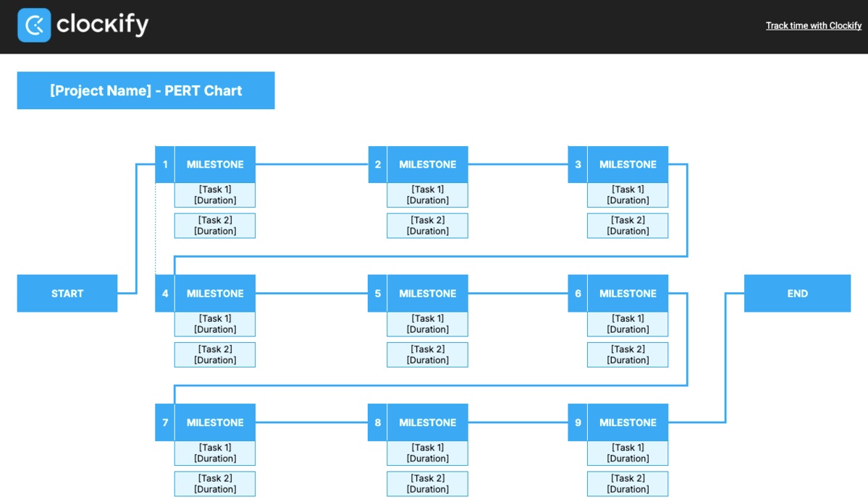Screen dimensions: 868x502
Task: Select [Task 2] box under milestone 8
Action: 427,484
